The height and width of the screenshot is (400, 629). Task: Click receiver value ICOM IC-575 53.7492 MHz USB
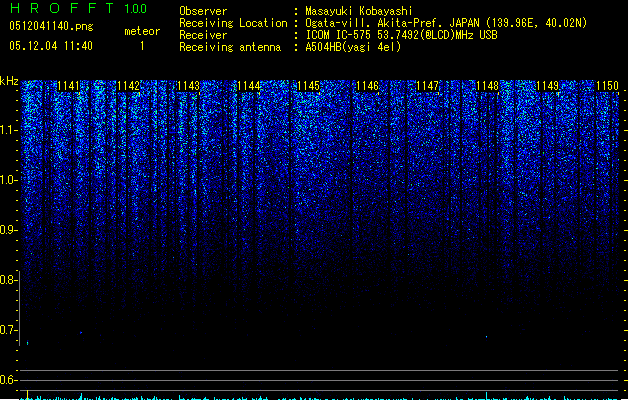coord(401,35)
